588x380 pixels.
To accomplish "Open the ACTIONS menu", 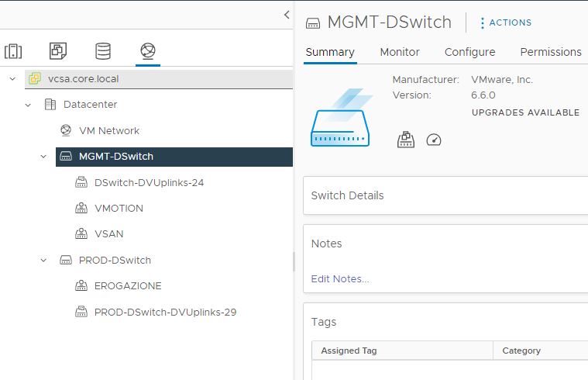I will click(x=510, y=22).
